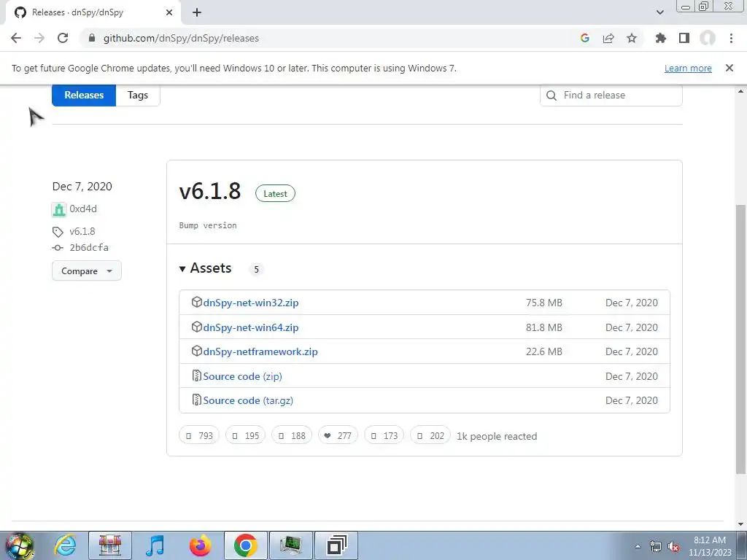This screenshot has width=747, height=560.
Task: Click the file icon beside Source code (tar.gz)
Action: tap(197, 400)
